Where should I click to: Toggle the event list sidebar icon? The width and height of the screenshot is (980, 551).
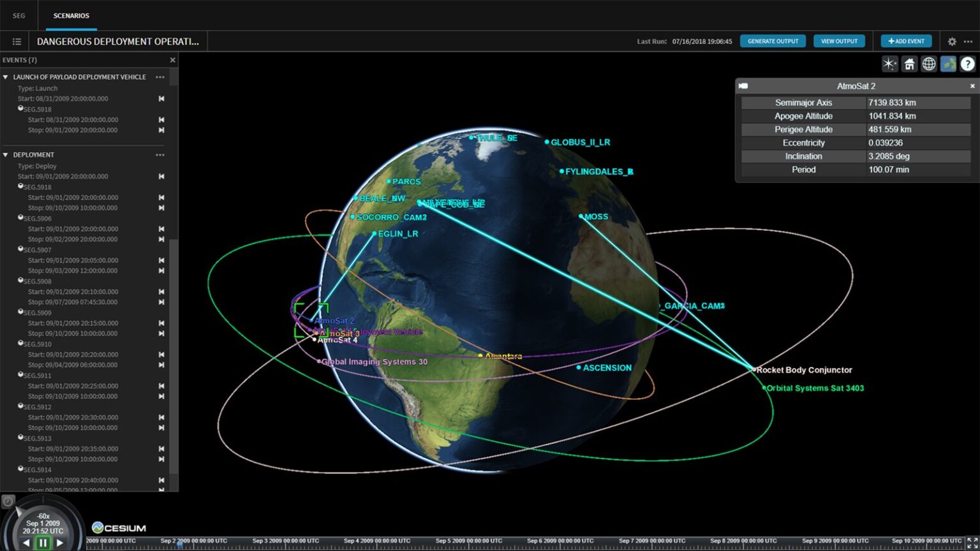17,41
